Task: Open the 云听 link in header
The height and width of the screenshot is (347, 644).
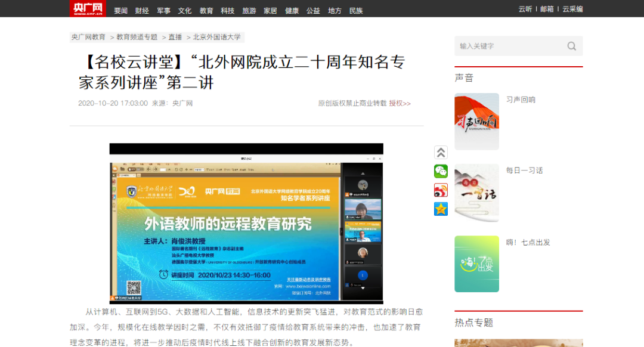Action: [525, 9]
